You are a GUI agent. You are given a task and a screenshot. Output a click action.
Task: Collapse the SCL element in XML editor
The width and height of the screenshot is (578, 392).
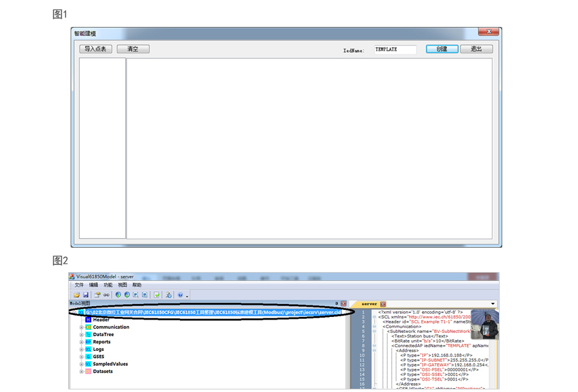click(x=374, y=317)
